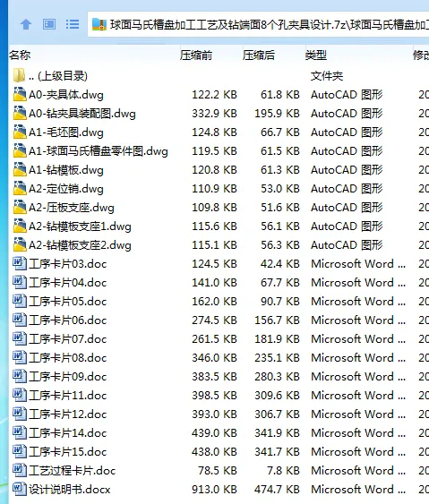Screen dimensions: 429x504
Task: Select the 设计说明书.docx Word icon
Action: coord(20,489)
